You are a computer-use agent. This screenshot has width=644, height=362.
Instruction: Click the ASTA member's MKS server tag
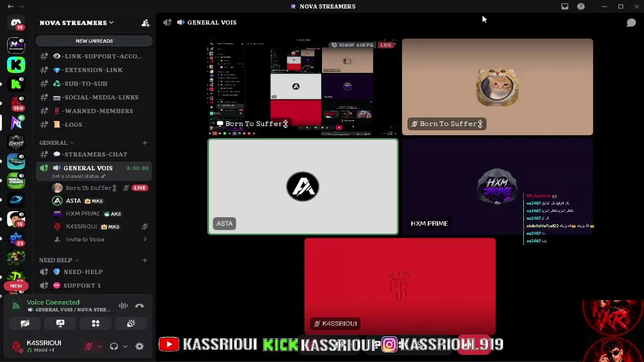94,201
